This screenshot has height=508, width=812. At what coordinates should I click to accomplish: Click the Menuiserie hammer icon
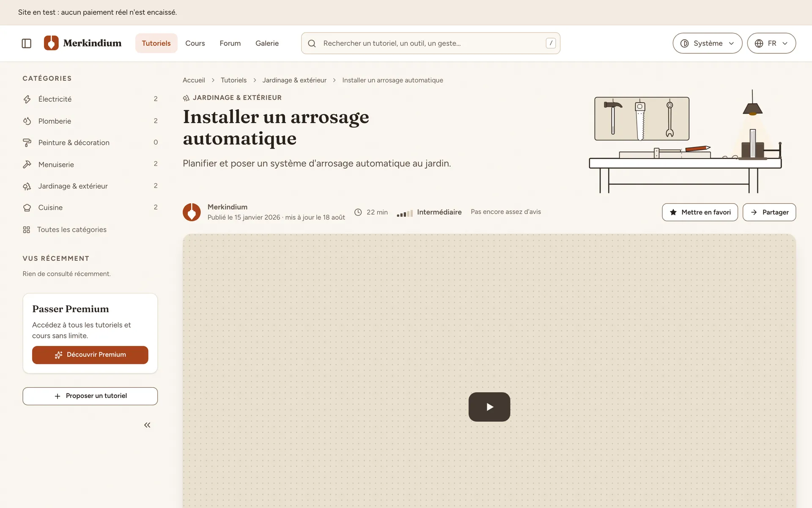27,164
